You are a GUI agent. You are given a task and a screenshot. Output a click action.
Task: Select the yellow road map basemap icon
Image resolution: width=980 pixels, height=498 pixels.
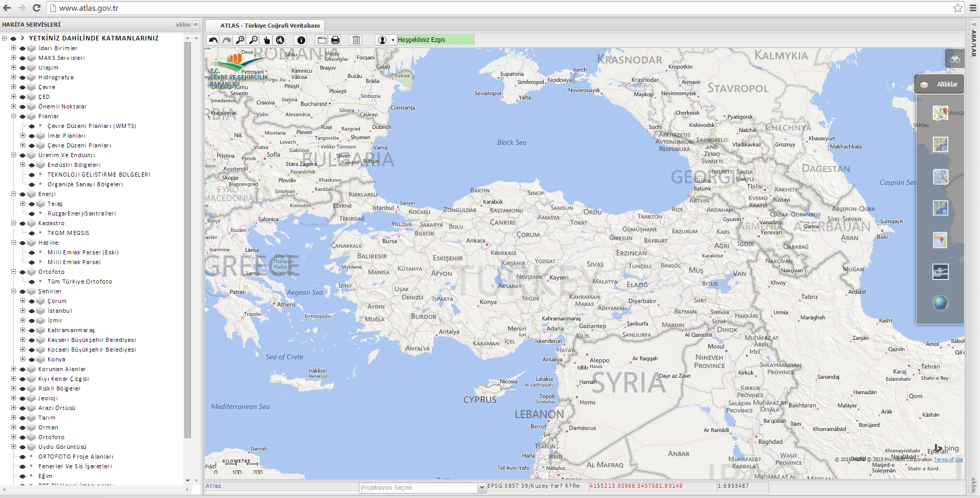[x=940, y=240]
